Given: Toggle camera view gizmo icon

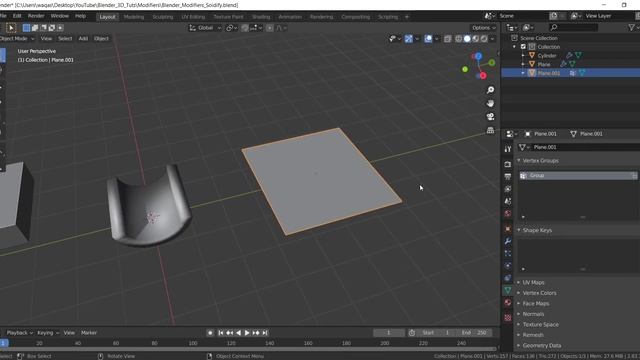Looking at the screenshot, I should tap(490, 117).
